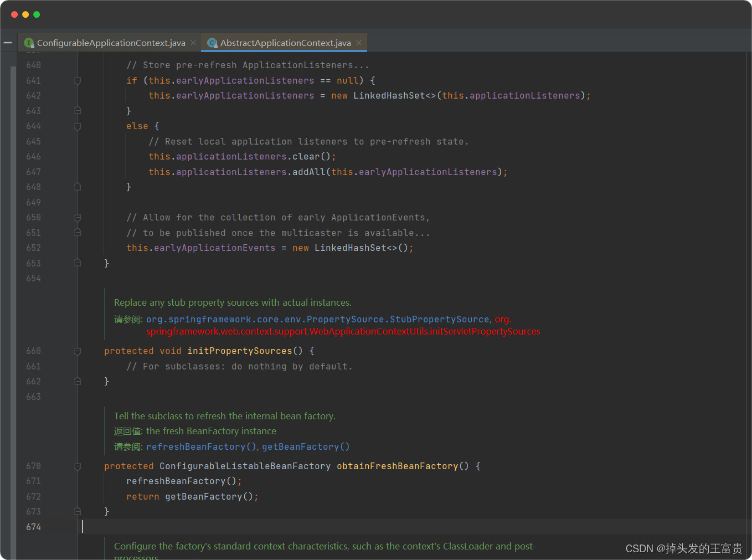752x560 pixels.
Task: Collapse the else block at line 644
Action: tap(78, 126)
